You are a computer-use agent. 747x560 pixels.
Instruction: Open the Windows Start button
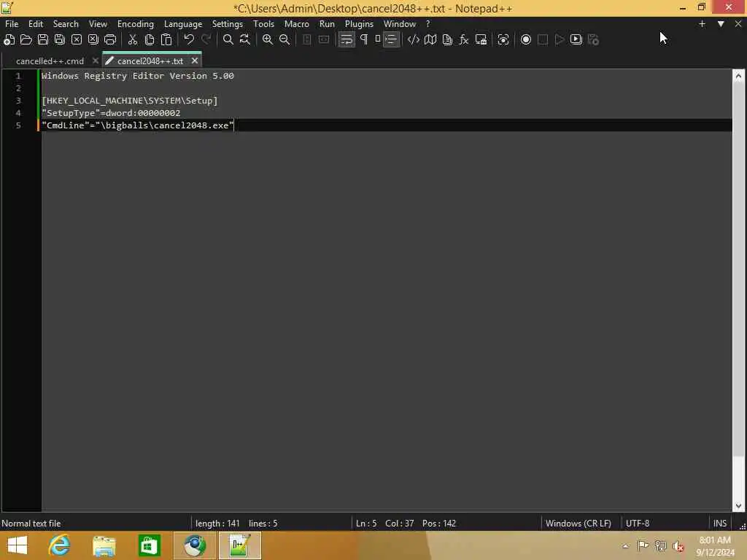click(x=18, y=545)
